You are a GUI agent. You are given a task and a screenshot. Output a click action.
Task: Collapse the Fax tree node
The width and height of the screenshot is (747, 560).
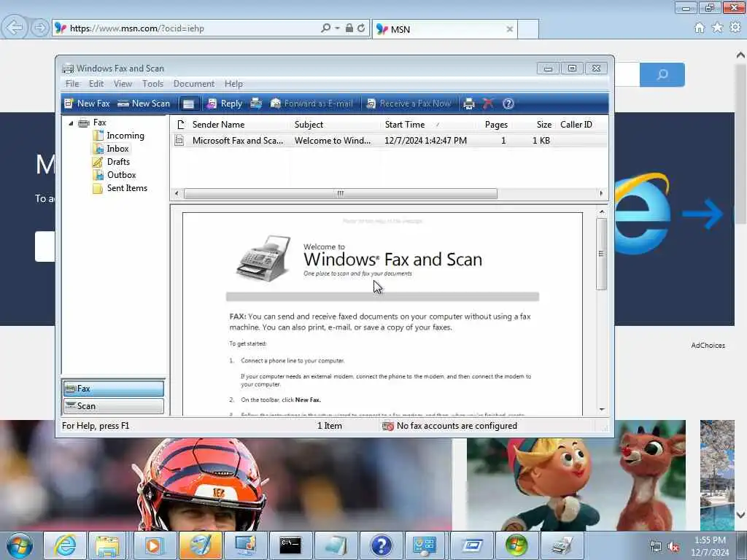(x=71, y=122)
